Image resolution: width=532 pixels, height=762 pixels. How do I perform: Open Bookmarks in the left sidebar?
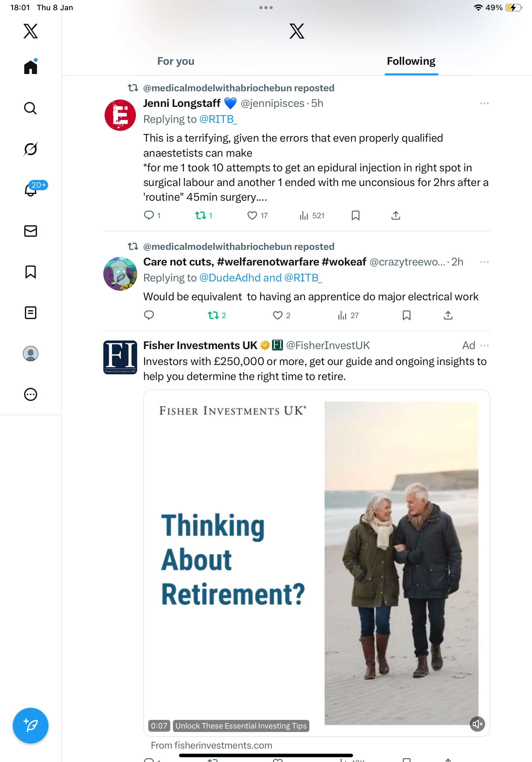[x=31, y=272]
